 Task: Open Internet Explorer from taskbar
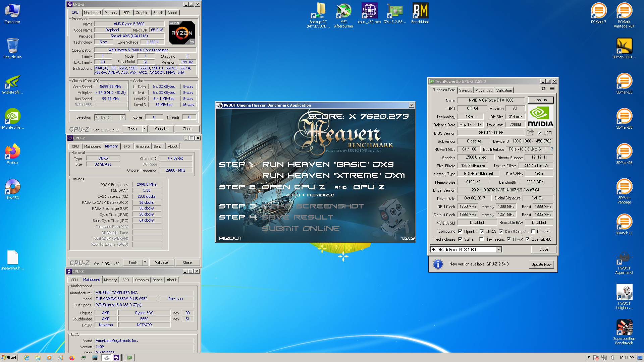pos(26,358)
